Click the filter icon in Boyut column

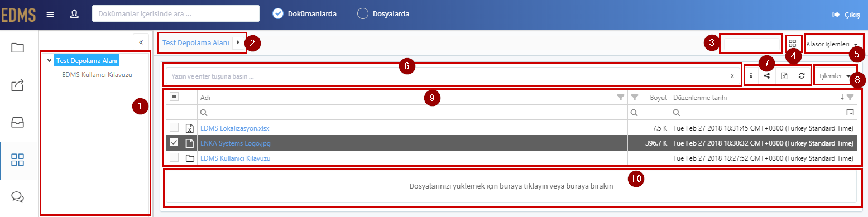635,97
